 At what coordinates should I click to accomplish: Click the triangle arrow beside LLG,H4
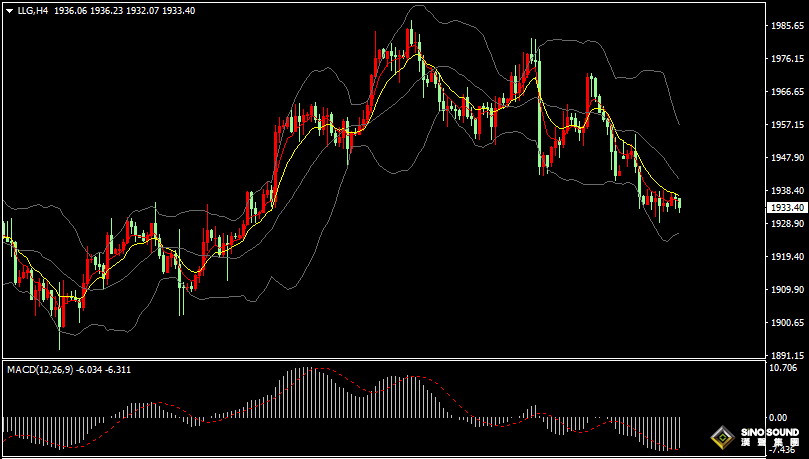click(8, 9)
